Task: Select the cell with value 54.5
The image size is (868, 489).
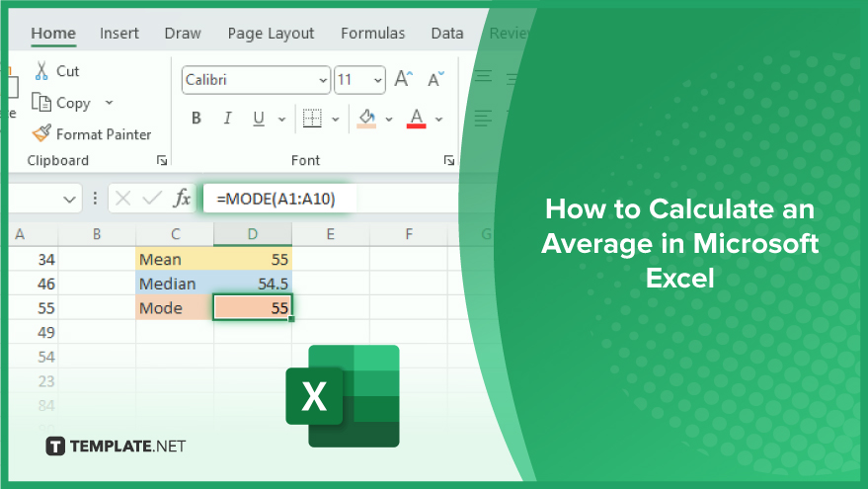Action: coord(253,283)
